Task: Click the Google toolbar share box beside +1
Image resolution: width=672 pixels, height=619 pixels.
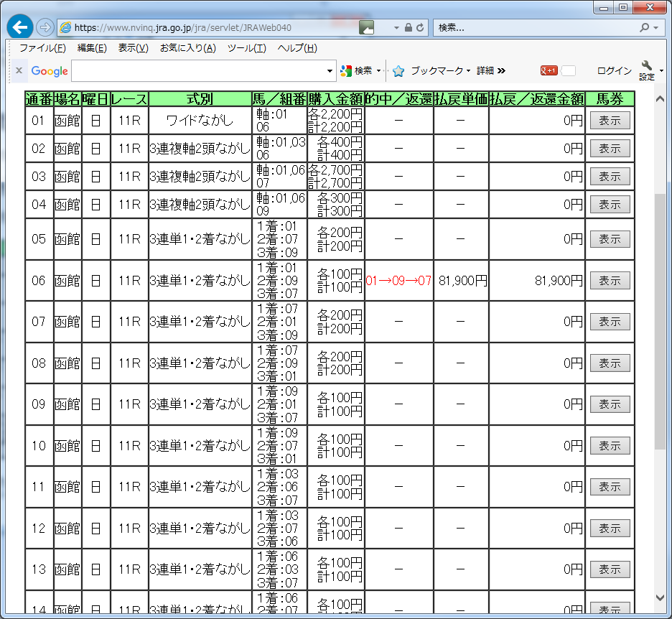Action: [569, 70]
